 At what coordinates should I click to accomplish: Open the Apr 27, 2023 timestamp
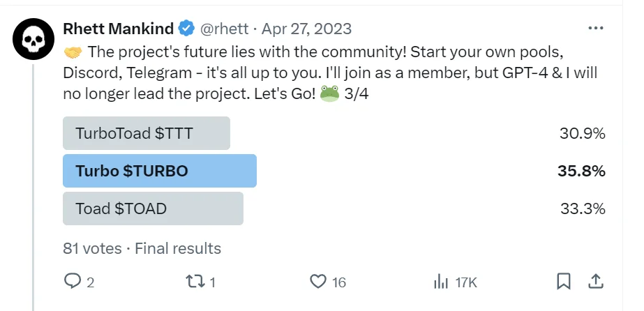[306, 29]
